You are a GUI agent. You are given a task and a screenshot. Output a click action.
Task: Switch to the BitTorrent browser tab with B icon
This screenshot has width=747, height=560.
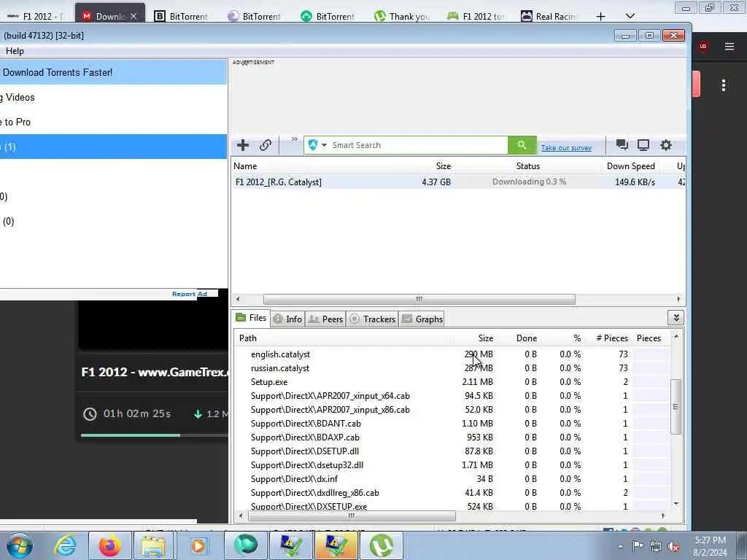click(182, 16)
